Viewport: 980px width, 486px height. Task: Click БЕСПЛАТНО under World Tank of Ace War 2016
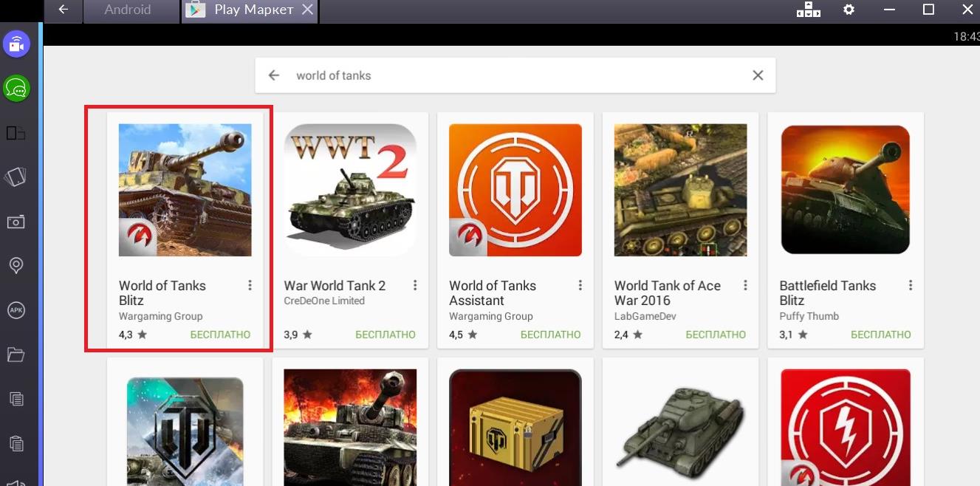point(716,335)
